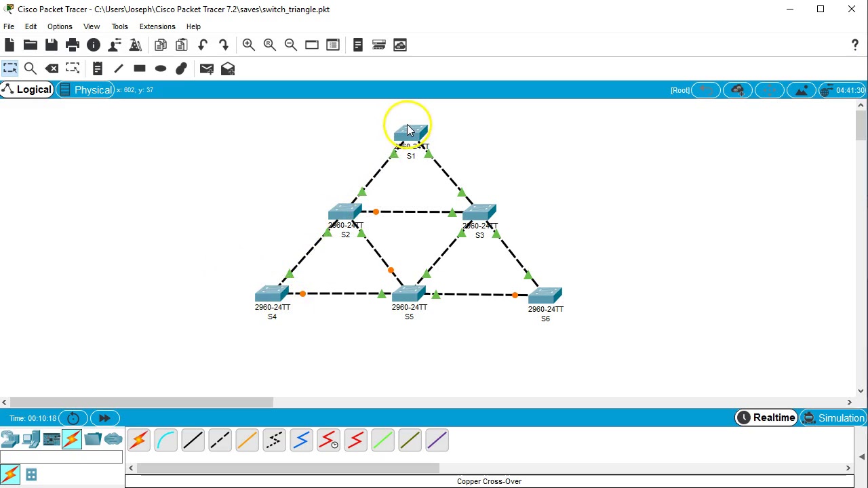The width and height of the screenshot is (868, 488).
Task: Zoom in on the workspace
Action: pyautogui.click(x=248, y=45)
